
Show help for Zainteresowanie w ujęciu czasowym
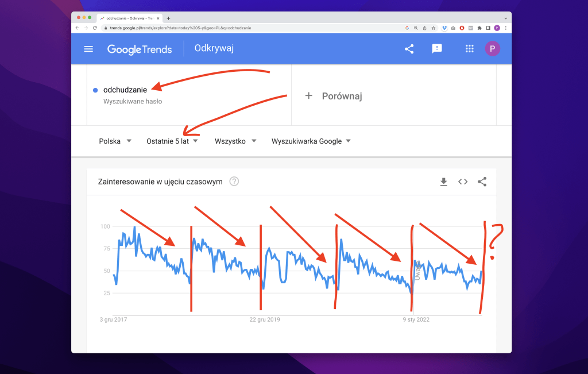[234, 182]
